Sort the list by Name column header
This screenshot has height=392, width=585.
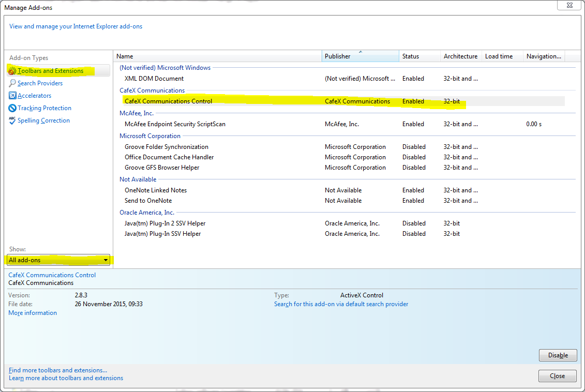[x=218, y=56]
